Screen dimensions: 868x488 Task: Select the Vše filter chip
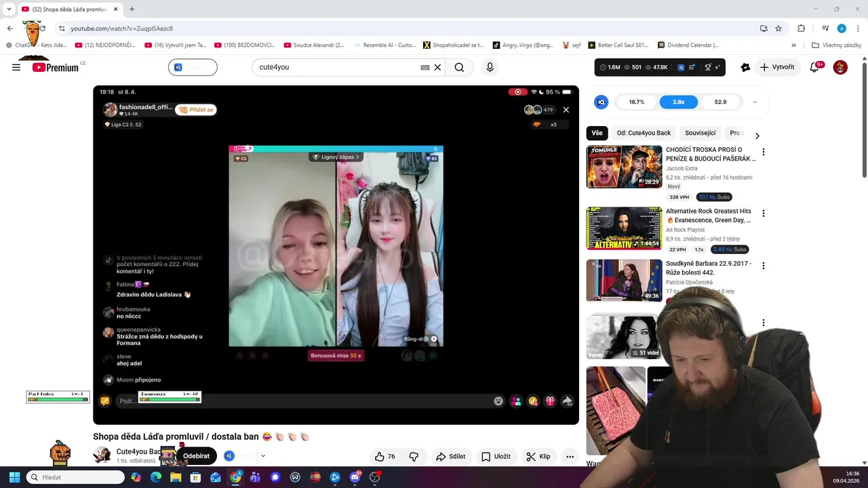pyautogui.click(x=597, y=133)
